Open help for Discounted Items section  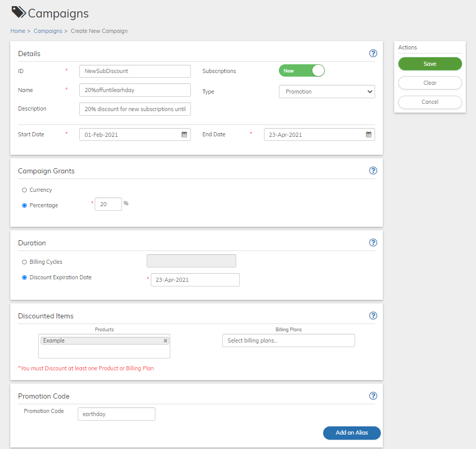(x=373, y=315)
